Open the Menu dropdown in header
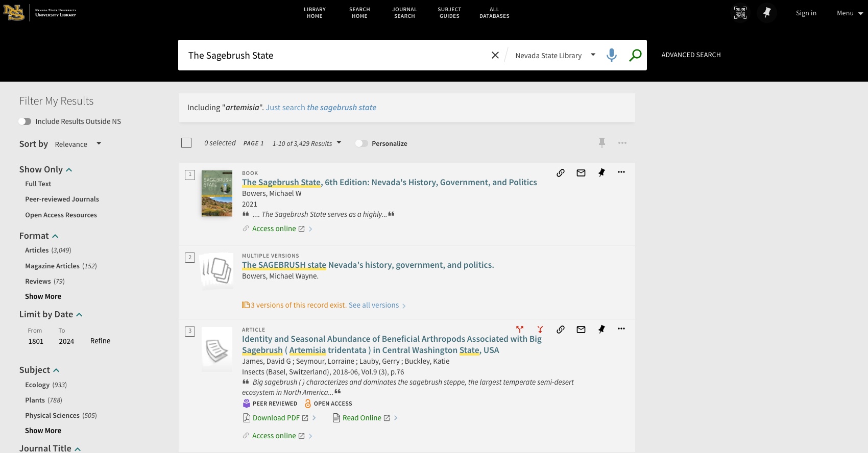Viewport: 868px width, 453px height. tap(850, 13)
